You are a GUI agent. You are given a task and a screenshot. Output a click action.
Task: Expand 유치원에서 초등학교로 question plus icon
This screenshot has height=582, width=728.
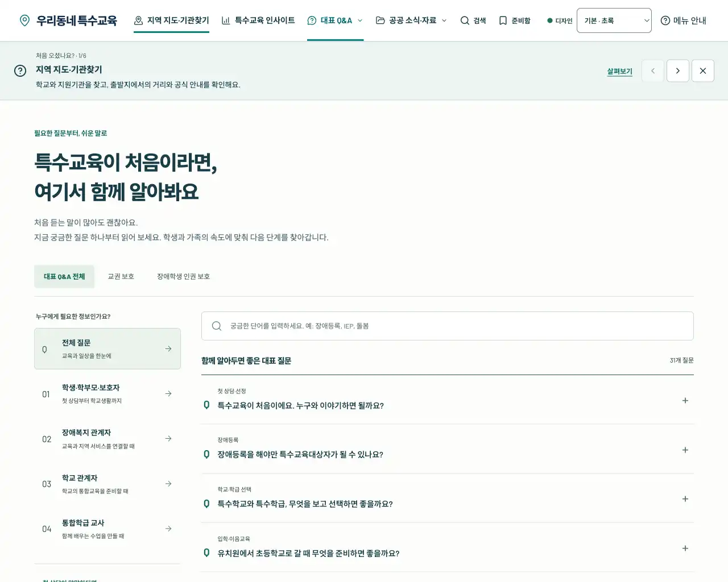[685, 548]
